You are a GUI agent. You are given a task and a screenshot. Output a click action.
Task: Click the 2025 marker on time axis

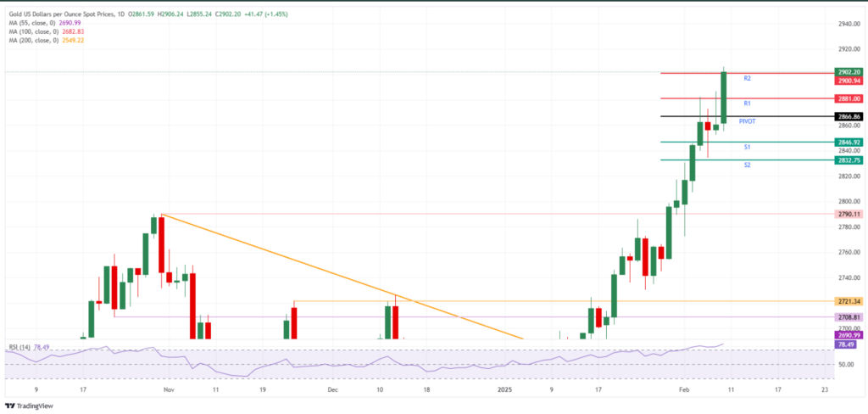click(x=504, y=390)
